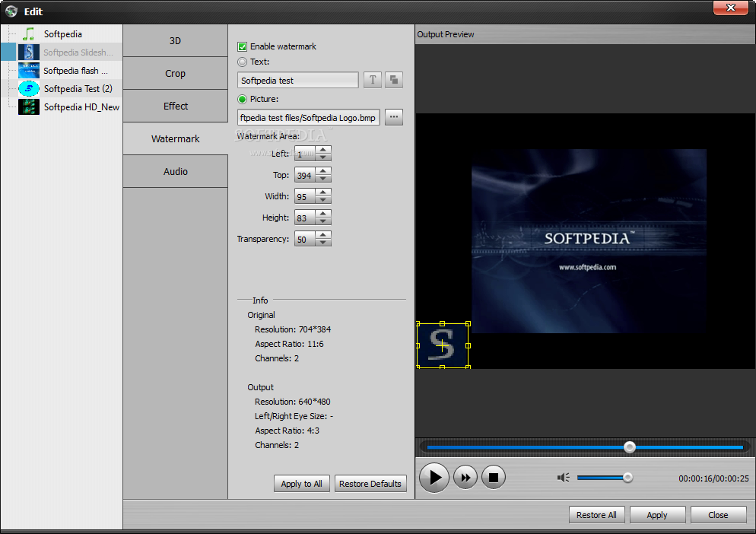Click the watermark center crosshair in preview

point(442,345)
